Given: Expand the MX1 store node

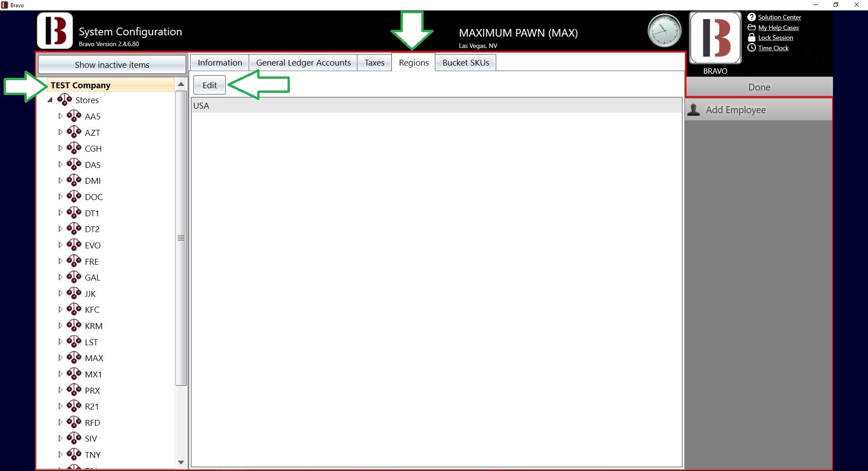Looking at the screenshot, I should (60, 374).
